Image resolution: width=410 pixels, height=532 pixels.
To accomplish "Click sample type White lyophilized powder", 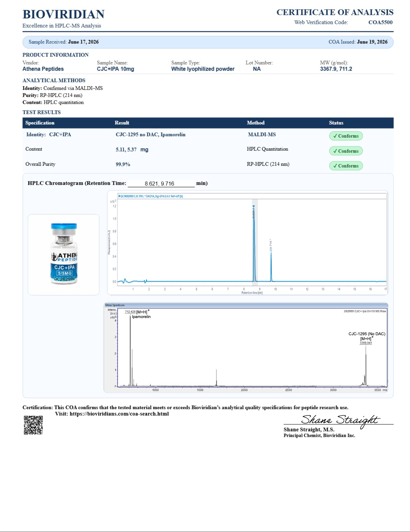I will [x=203, y=69].
